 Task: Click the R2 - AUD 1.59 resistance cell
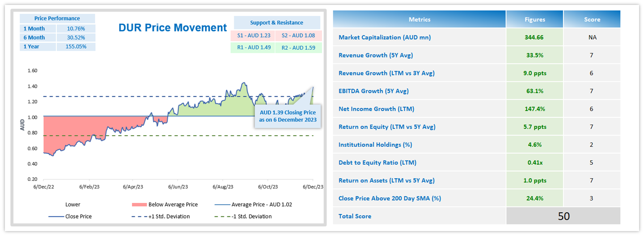pyautogui.click(x=299, y=47)
